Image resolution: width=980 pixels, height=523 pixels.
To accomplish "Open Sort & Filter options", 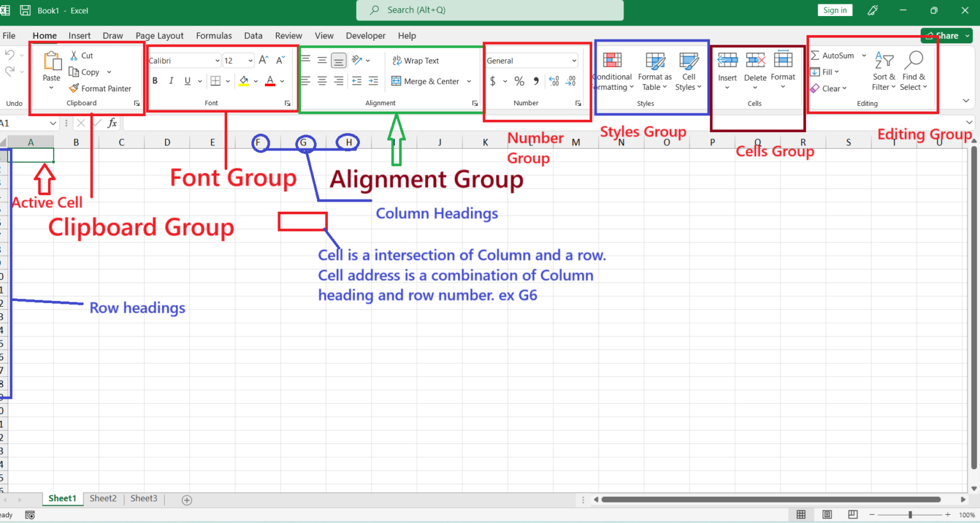I will (884, 71).
